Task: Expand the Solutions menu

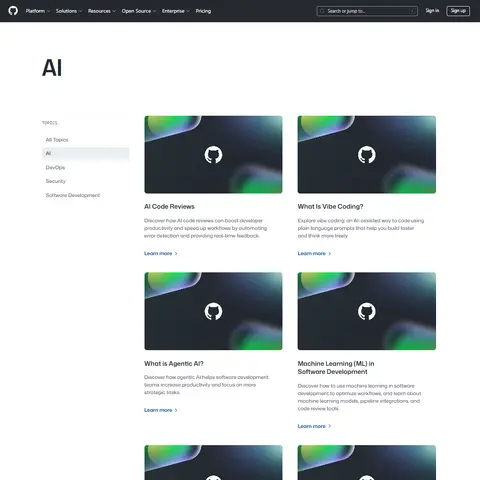Action: (x=69, y=11)
